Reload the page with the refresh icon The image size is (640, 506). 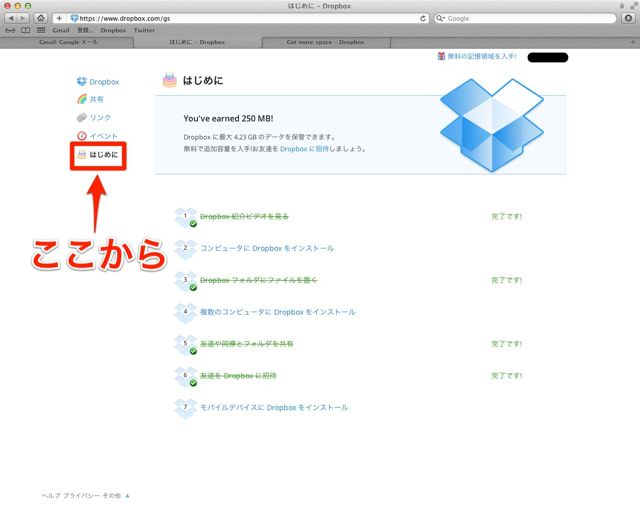[x=423, y=18]
